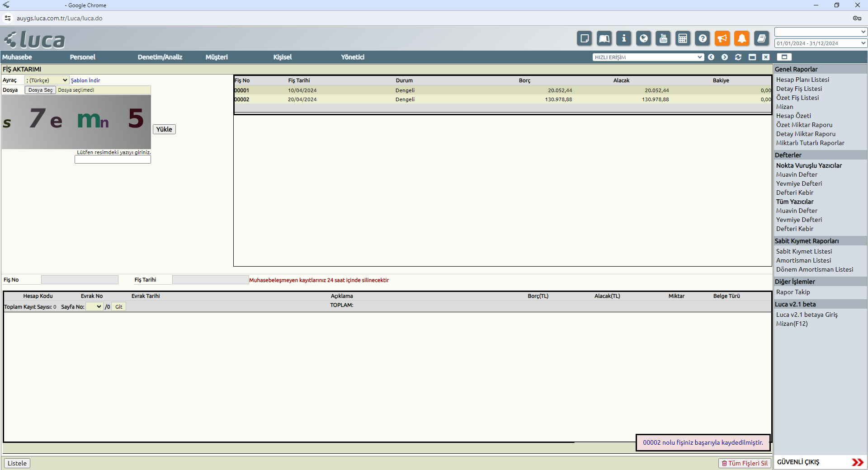This screenshot has width=868, height=470.
Task: Open the Kişisel menu
Action: 283,57
